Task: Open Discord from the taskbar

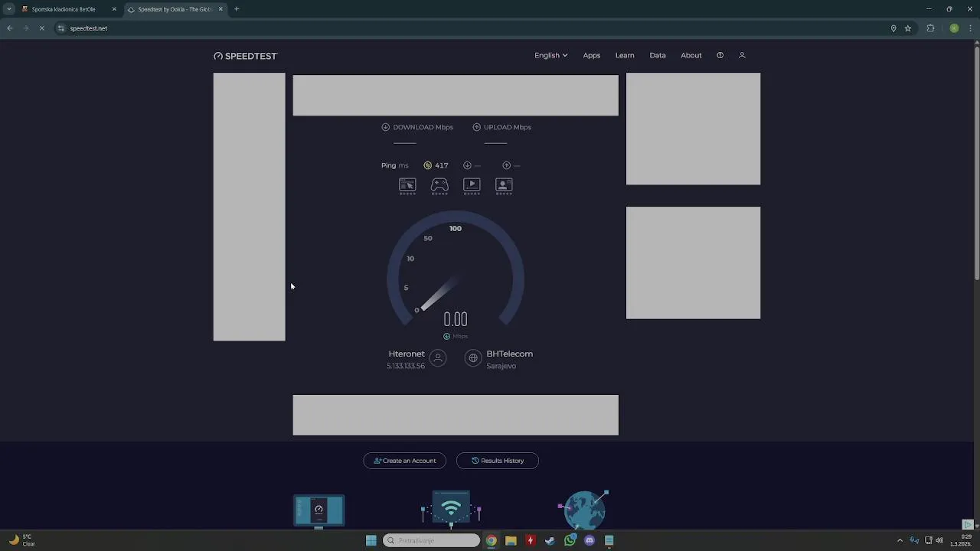Action: tap(590, 540)
